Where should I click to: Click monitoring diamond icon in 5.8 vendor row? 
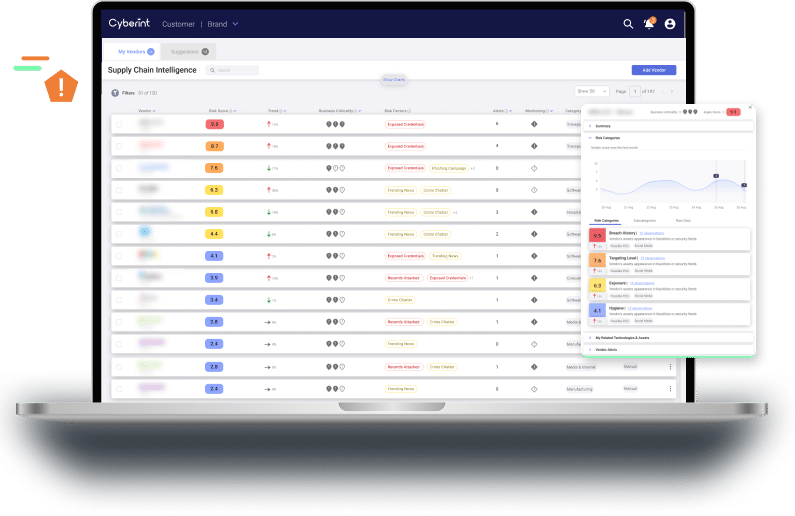(x=534, y=212)
